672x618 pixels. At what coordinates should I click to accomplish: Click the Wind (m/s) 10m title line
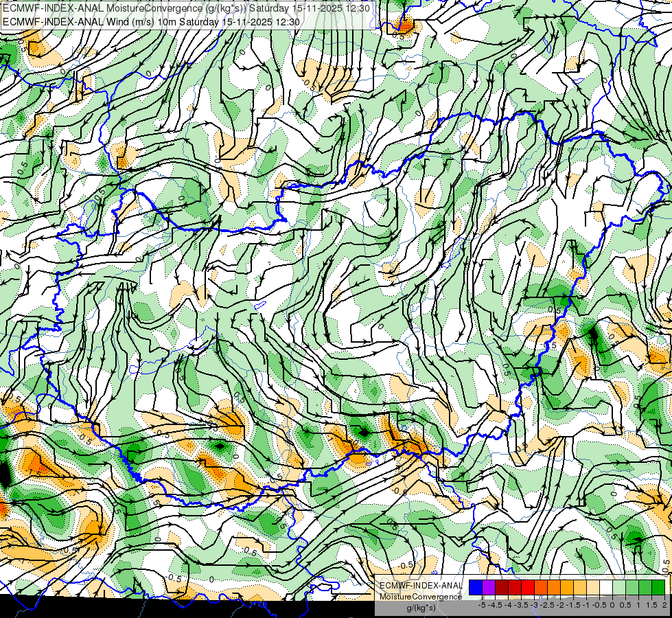[x=151, y=21]
